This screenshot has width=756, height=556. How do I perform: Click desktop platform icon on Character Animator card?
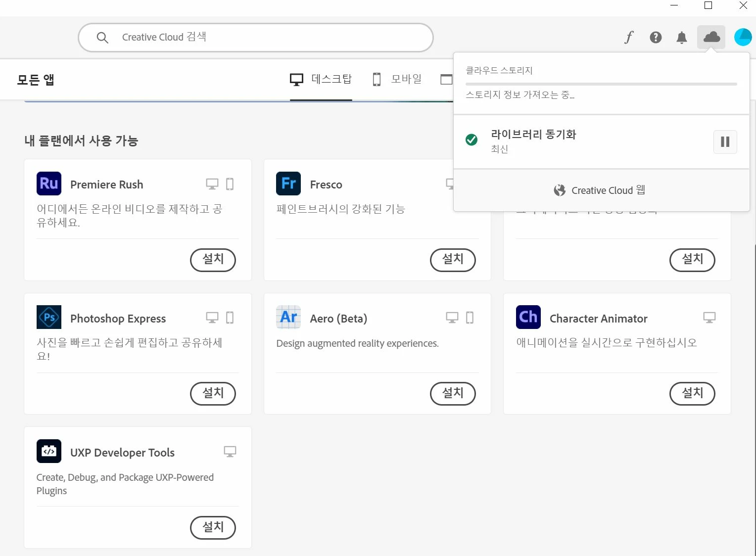(x=709, y=318)
